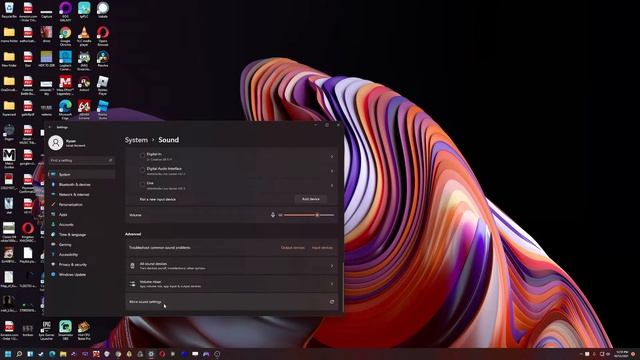Open Gaming settings category
The image size is (640, 360).
point(82,244)
